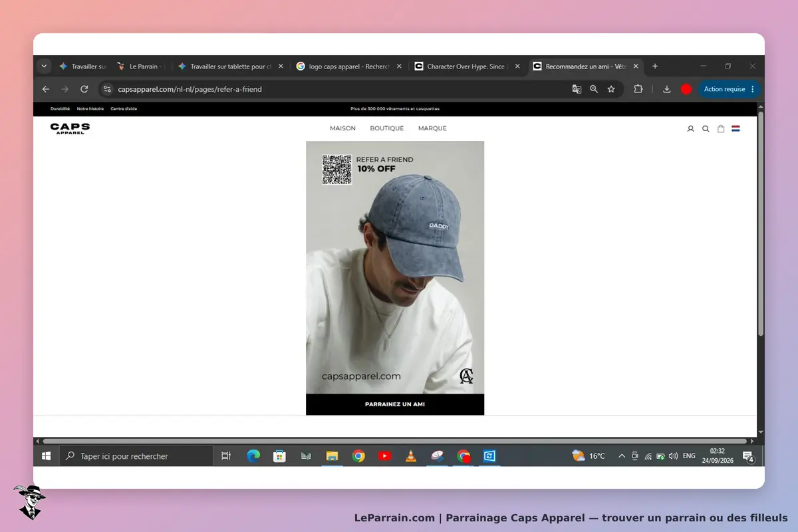Viewport: 798px width, 532px height.
Task: Open site information icon in address bar
Action: (107, 89)
